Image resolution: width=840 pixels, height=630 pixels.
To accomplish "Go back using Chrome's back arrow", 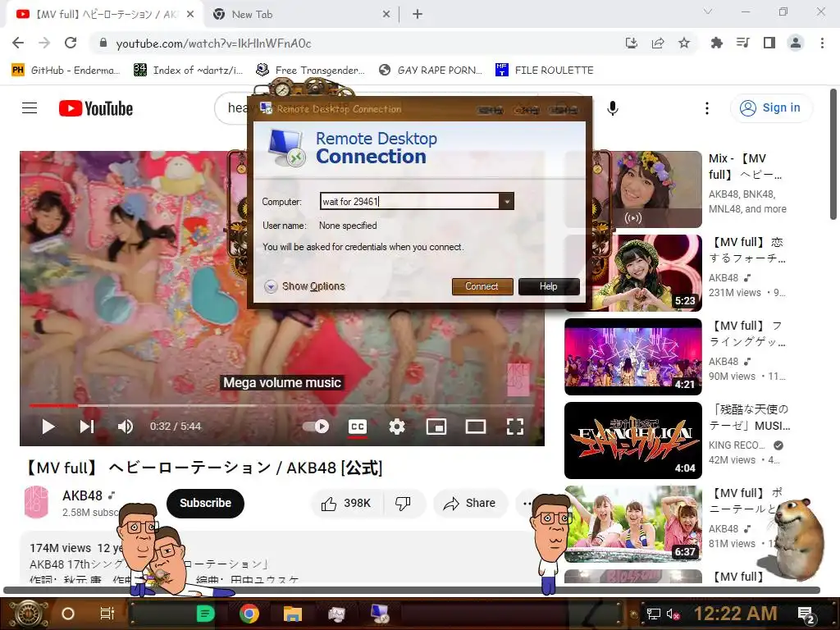I will click(x=18, y=43).
